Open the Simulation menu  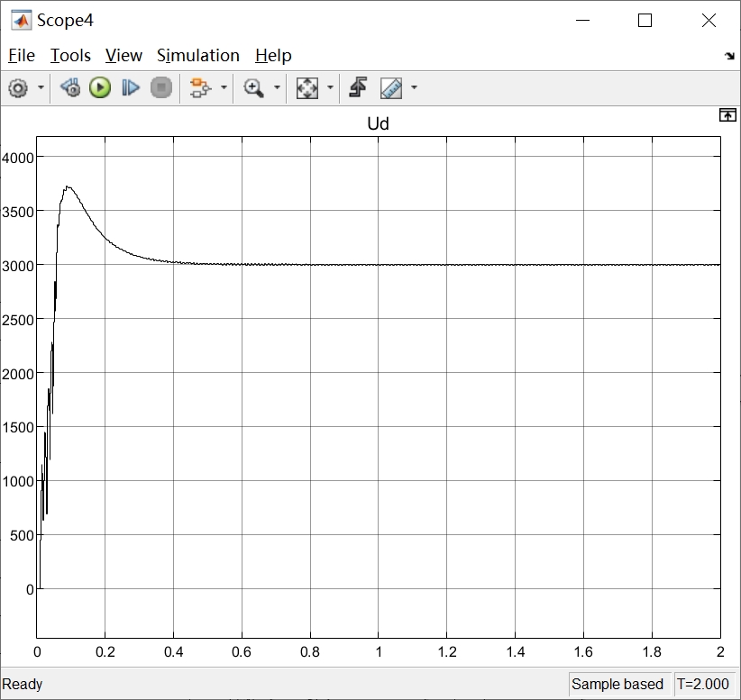coord(198,56)
